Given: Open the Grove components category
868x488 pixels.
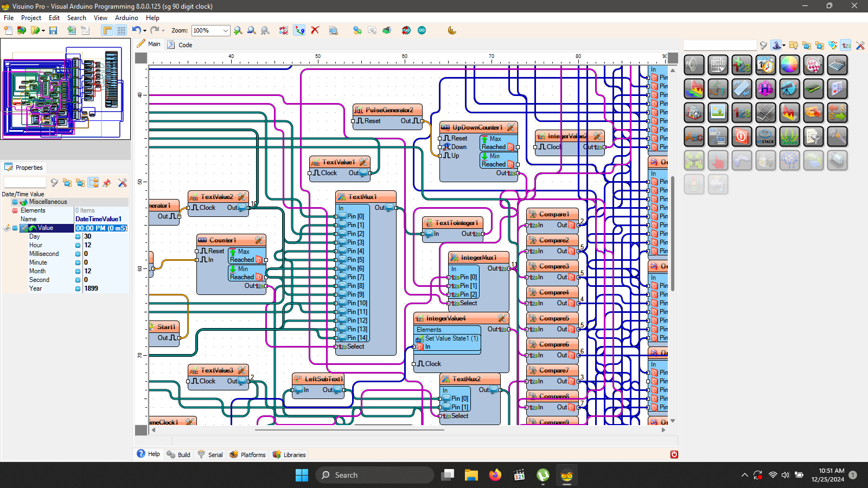Looking at the screenshot, I should coord(789,137).
